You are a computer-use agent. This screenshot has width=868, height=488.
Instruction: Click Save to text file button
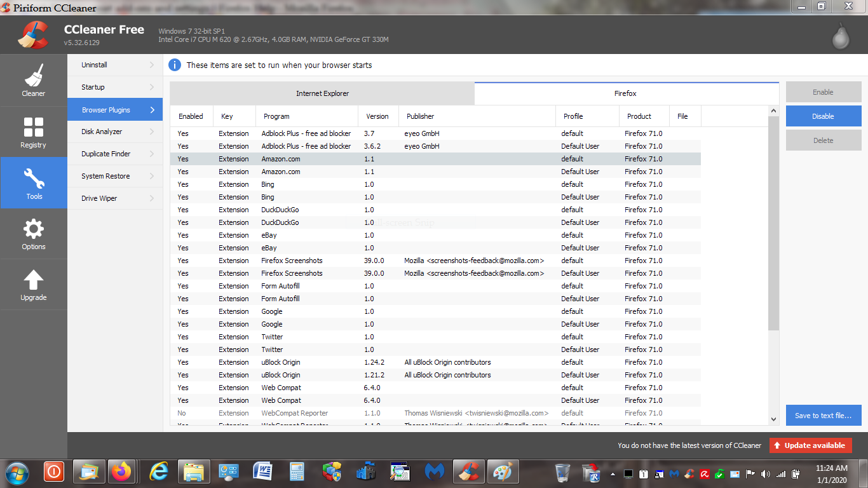(823, 416)
